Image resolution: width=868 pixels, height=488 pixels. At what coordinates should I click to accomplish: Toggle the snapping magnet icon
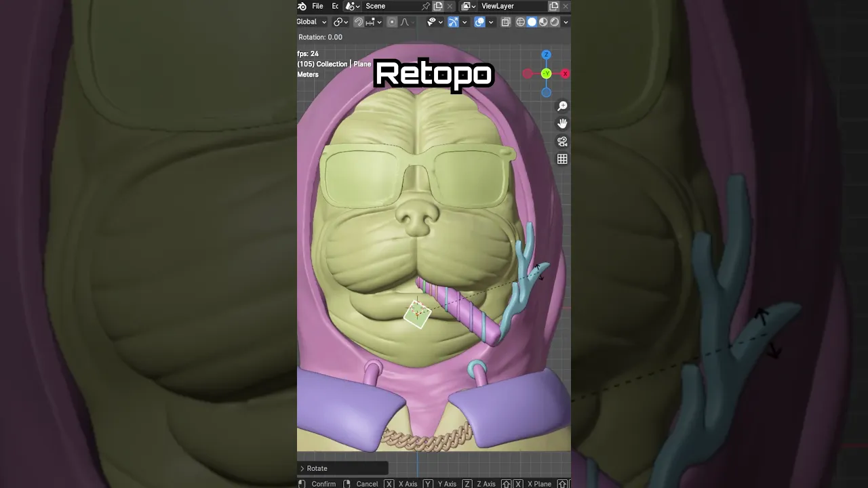pyautogui.click(x=359, y=22)
